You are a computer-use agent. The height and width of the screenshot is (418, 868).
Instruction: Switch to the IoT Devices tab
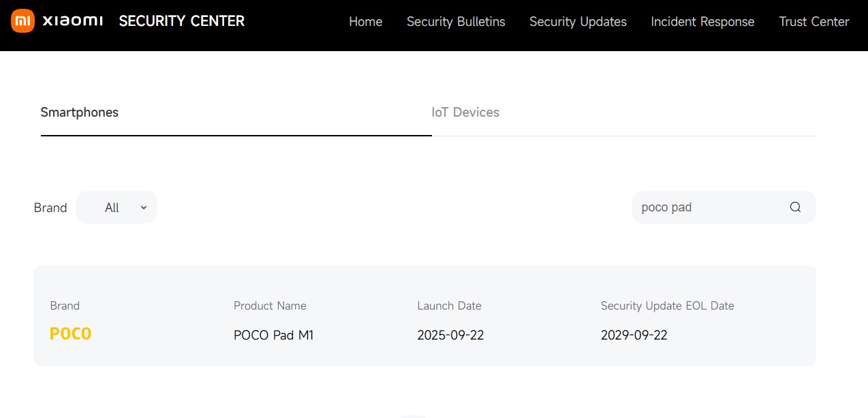tap(465, 113)
